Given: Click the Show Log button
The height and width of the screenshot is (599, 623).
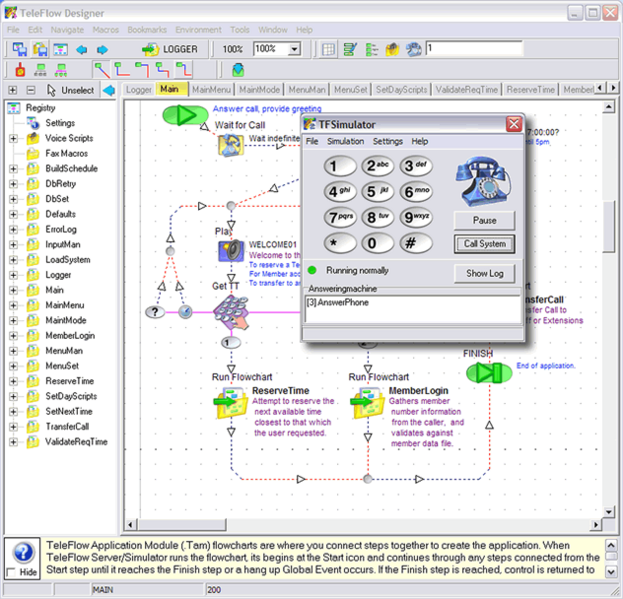Looking at the screenshot, I should [x=484, y=274].
